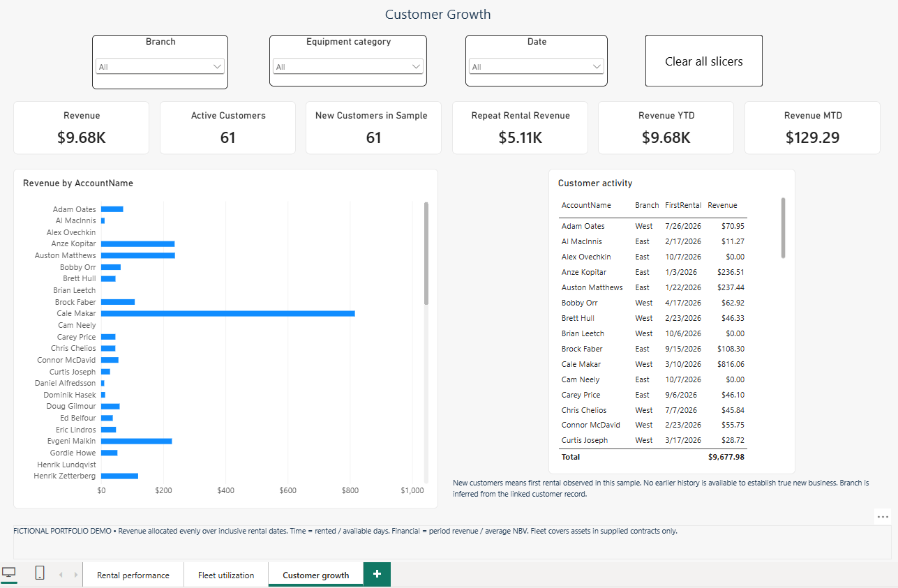Open the Branch slicer dropdown
898x588 pixels.
(160, 67)
